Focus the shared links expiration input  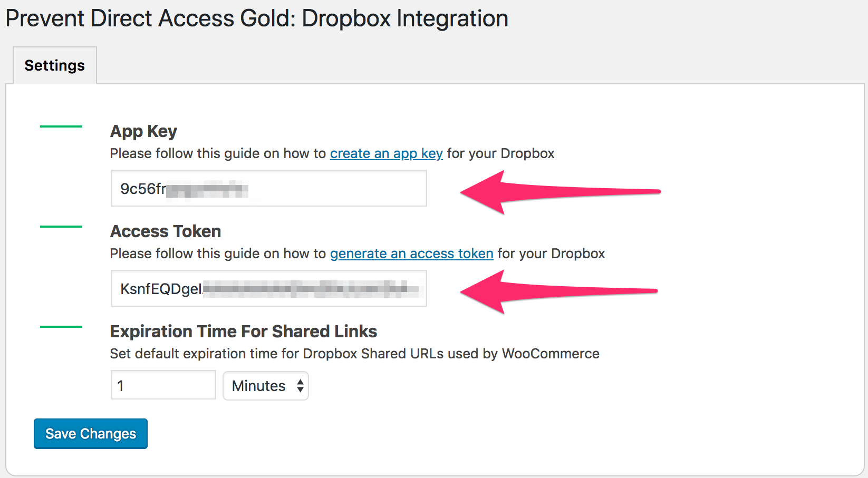(162, 385)
